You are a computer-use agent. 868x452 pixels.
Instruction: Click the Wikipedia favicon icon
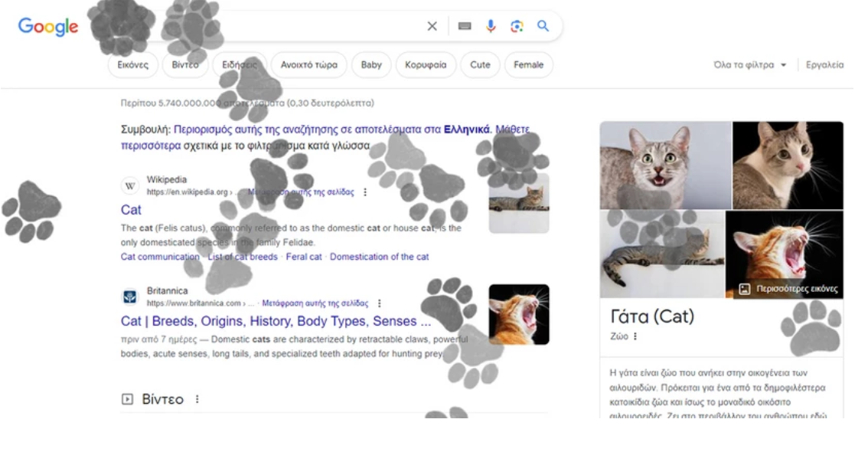(130, 185)
